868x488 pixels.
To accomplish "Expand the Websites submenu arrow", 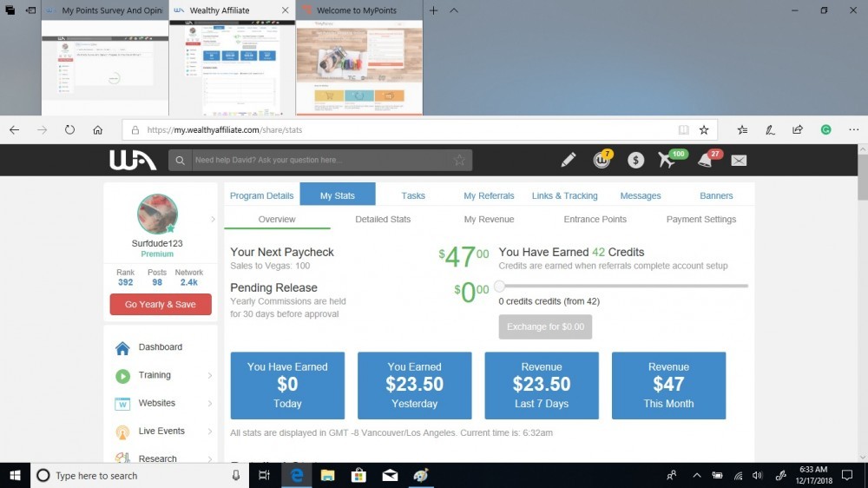I will pyautogui.click(x=210, y=403).
